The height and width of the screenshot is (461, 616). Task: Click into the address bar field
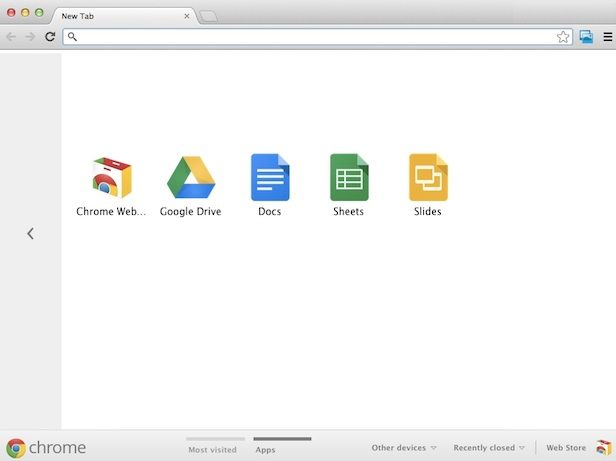(x=317, y=37)
